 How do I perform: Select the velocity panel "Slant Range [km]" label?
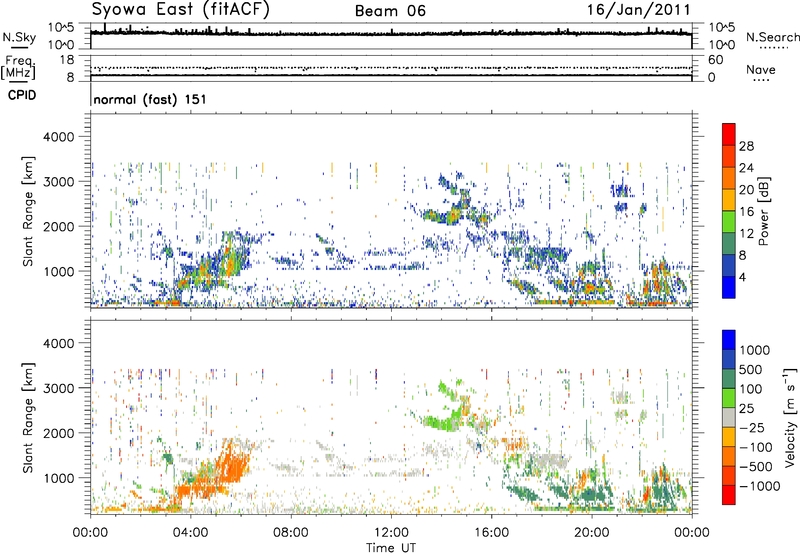click(x=28, y=417)
